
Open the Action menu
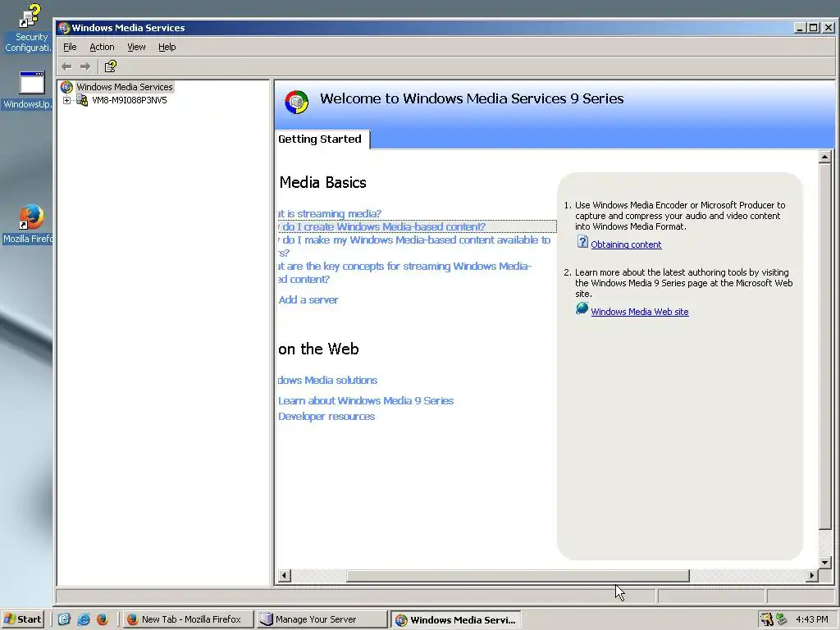coord(102,47)
